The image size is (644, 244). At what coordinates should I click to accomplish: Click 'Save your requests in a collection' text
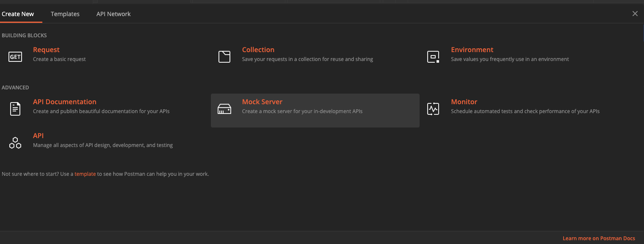(x=307, y=59)
